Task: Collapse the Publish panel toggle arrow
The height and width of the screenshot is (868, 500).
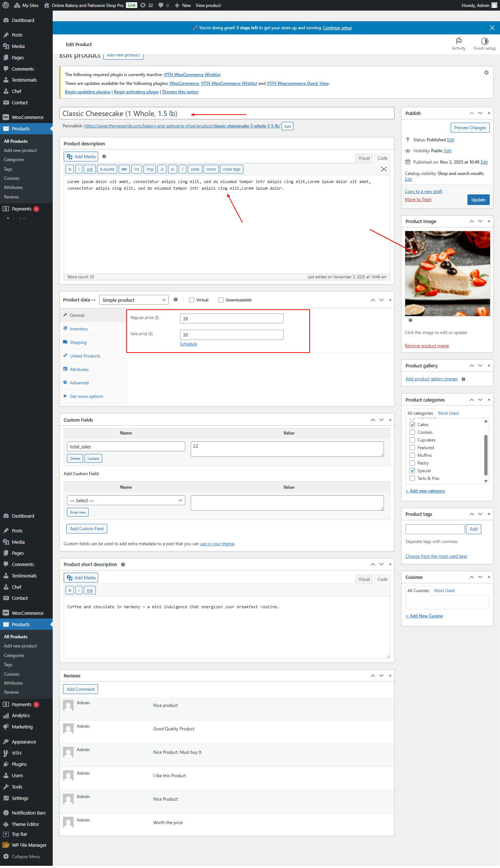Action: pyautogui.click(x=489, y=113)
